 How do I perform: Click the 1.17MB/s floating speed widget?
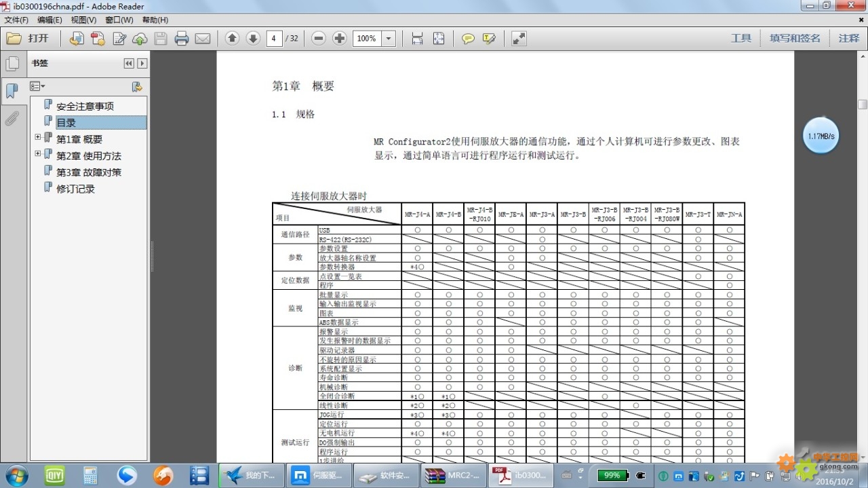821,136
